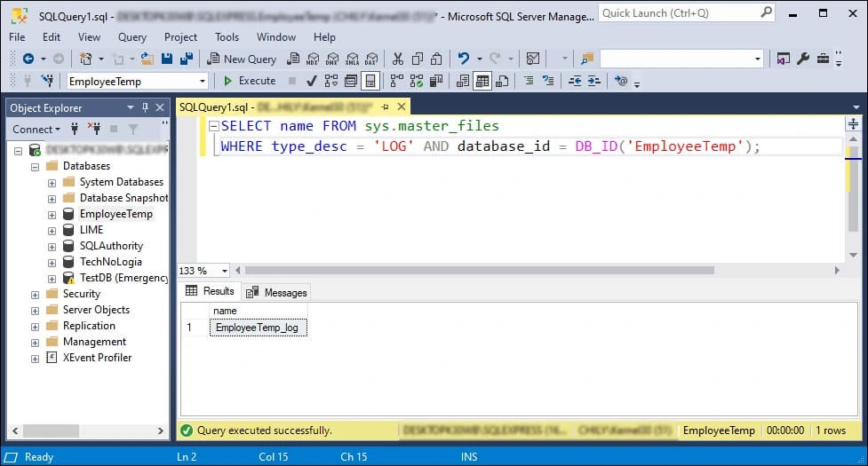The width and height of the screenshot is (868, 466).
Task: Click the Undo arrow icon
Action: click(x=464, y=59)
